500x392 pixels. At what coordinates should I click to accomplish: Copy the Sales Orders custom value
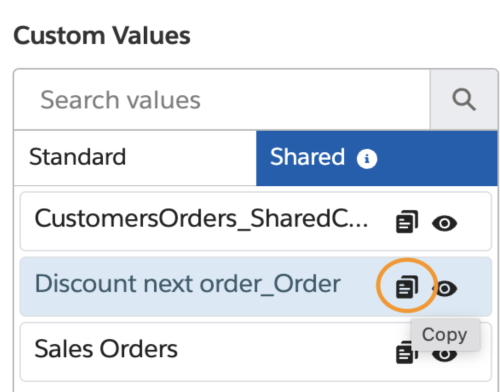[404, 353]
